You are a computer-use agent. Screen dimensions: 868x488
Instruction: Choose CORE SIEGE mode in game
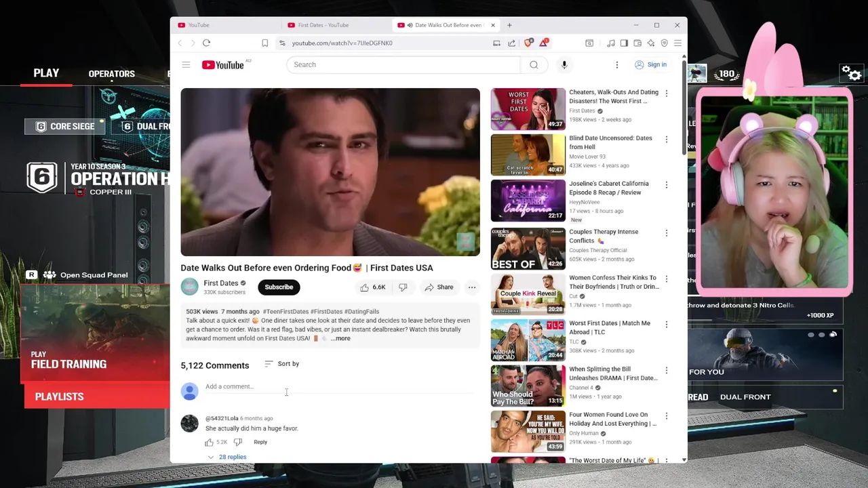[65, 126]
